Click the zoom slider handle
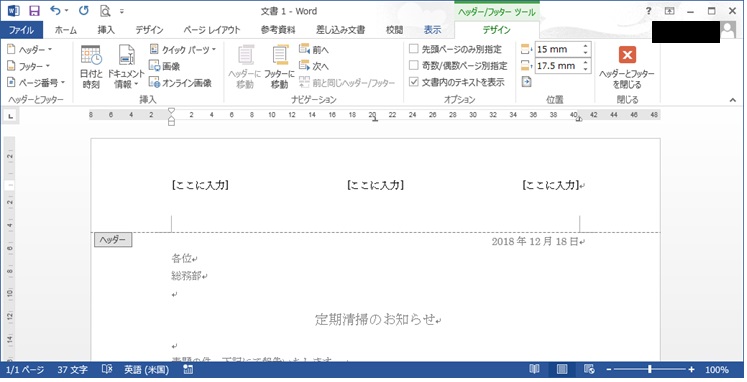The width and height of the screenshot is (747, 382). coord(650,370)
